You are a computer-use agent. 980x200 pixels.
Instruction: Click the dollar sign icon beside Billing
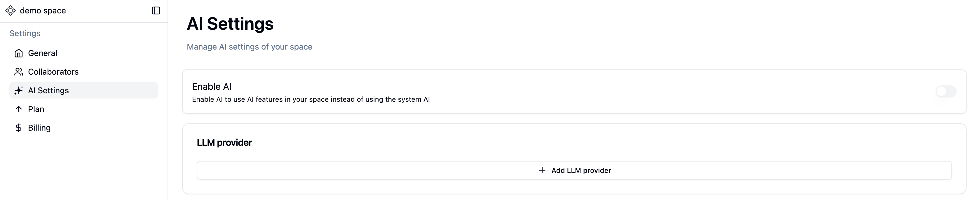click(19, 128)
